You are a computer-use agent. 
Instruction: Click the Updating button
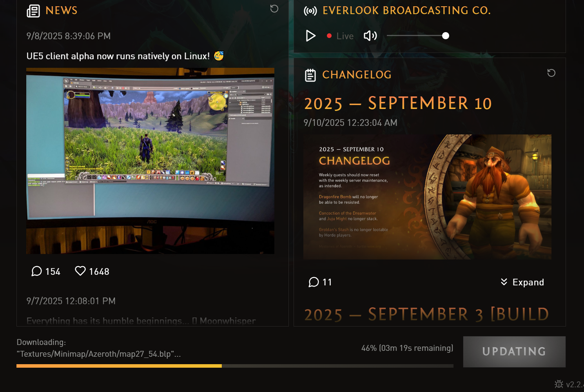514,352
